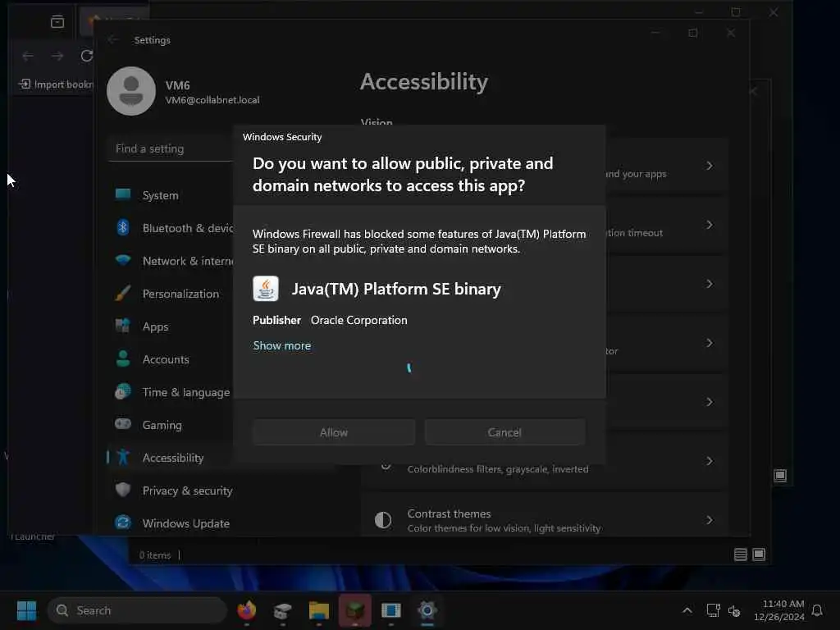Click the Contrast themes half-circle icon
This screenshot has width=840, height=630.
[383, 519]
